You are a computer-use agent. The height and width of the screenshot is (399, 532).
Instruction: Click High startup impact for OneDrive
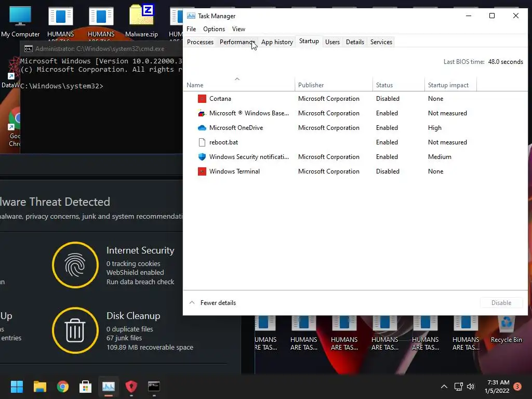[x=435, y=128]
